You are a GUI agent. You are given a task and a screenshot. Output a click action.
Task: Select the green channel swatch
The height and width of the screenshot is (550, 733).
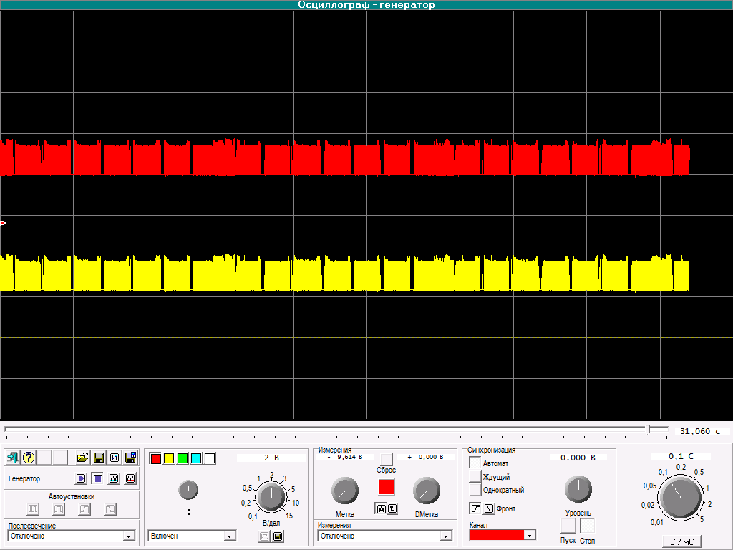coord(183,458)
